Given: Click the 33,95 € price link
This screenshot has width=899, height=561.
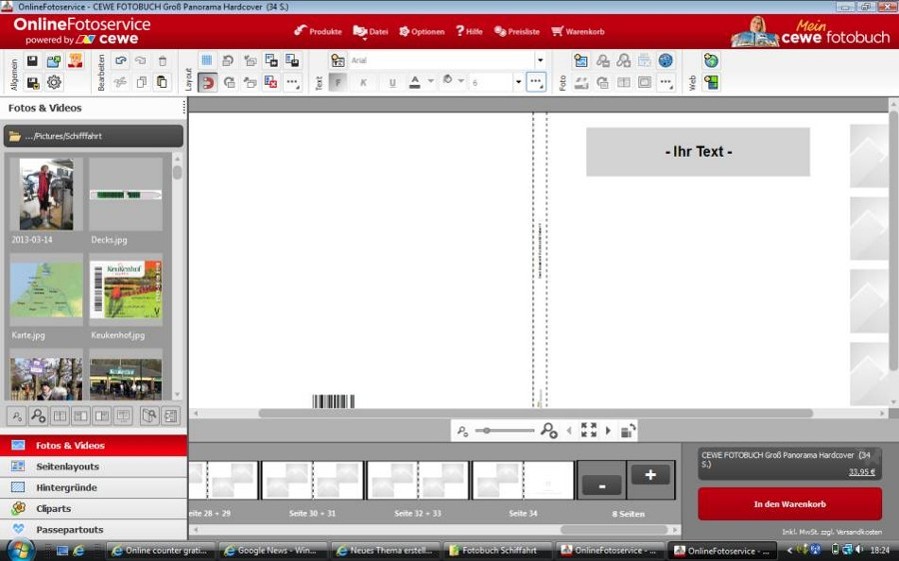Looking at the screenshot, I should click(862, 472).
